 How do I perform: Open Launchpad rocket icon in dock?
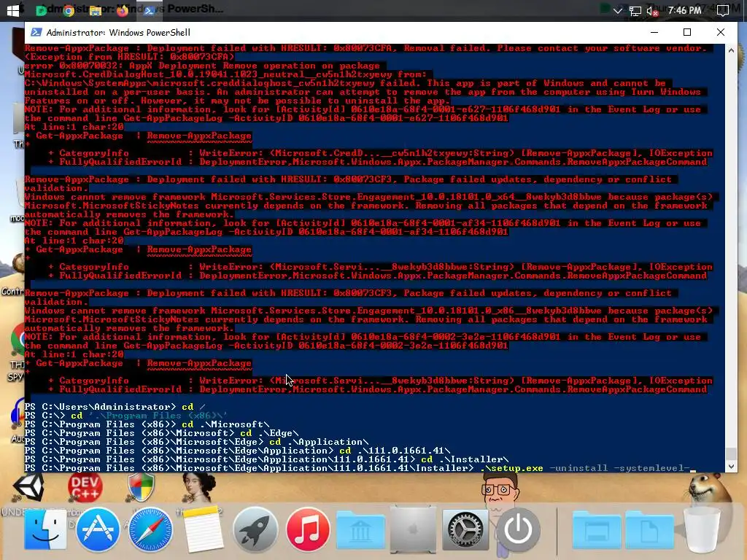pos(255,529)
